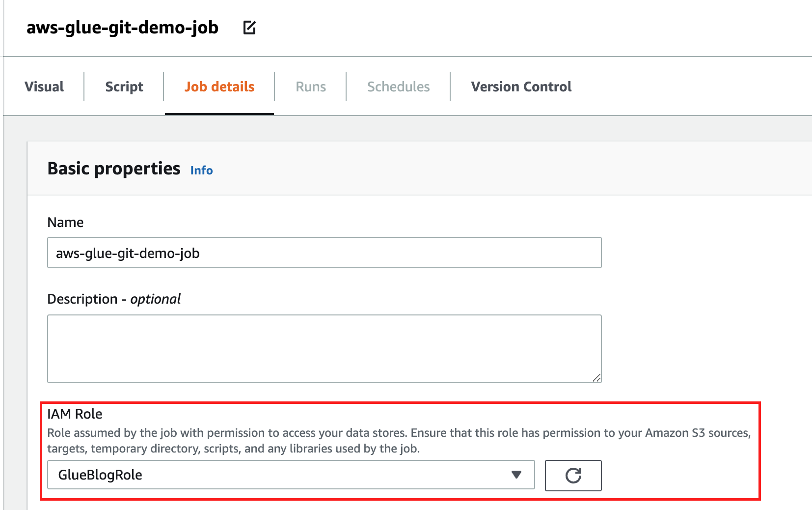
Task: Click the IAM Role help description text
Action: [x=399, y=441]
